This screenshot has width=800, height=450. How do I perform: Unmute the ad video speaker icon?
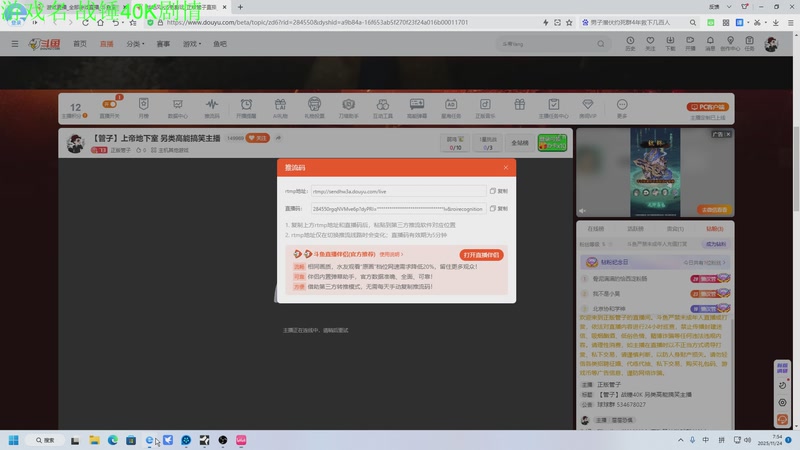click(x=582, y=211)
